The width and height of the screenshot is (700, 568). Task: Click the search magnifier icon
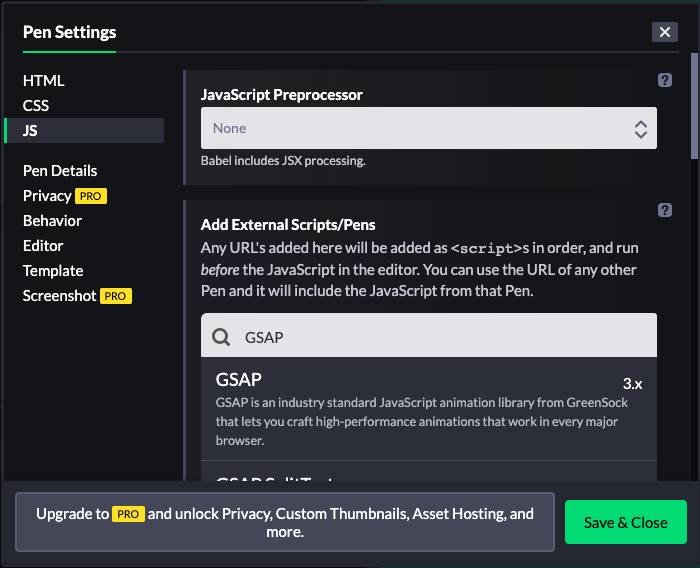tap(221, 338)
